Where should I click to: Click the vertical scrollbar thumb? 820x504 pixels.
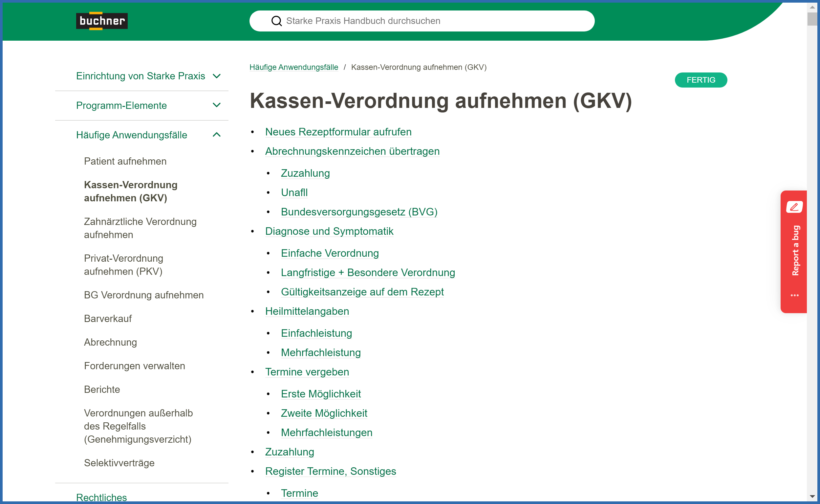[x=812, y=18]
